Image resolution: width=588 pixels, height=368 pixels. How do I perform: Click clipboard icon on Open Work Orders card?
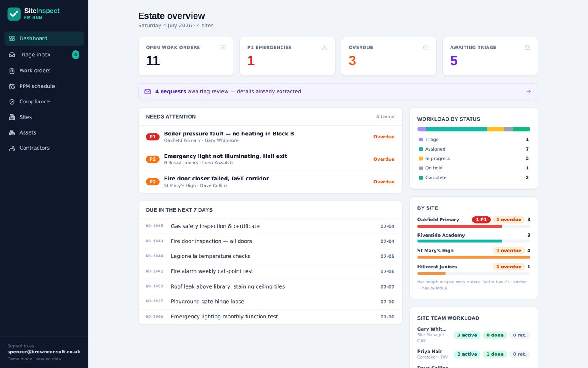point(223,48)
